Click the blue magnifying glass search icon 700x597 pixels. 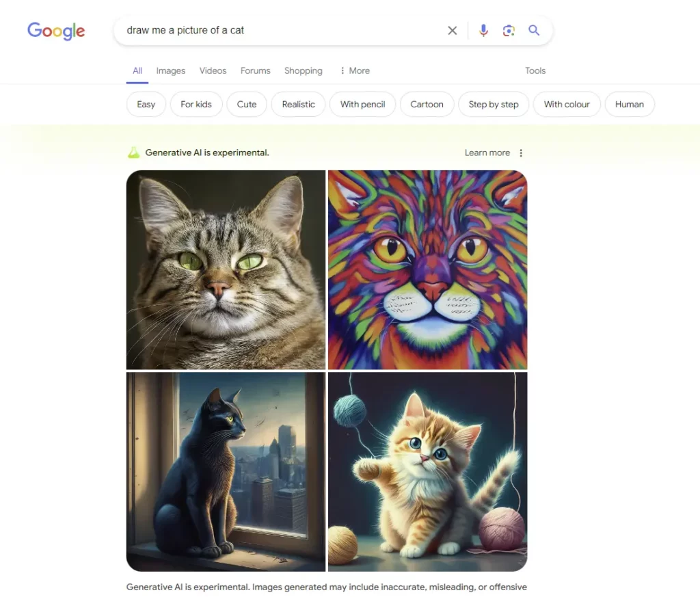(x=534, y=30)
